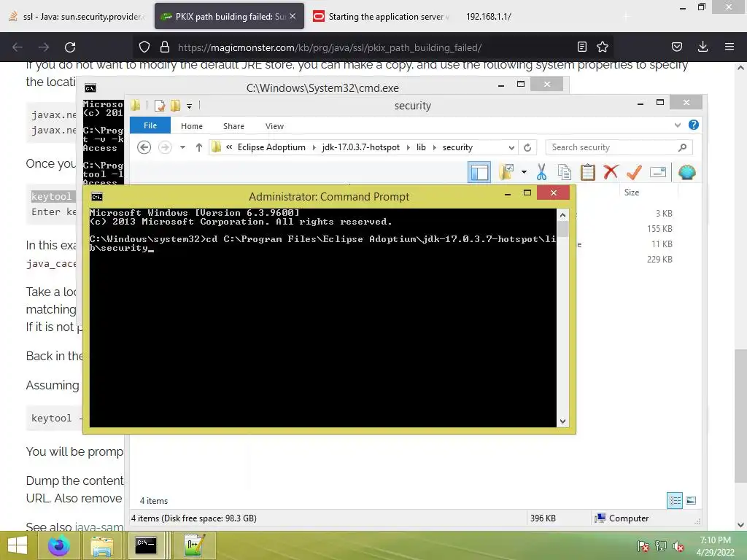The height and width of the screenshot is (560, 747).
Task: Open the dropdown arrow beside folder options icon
Action: pos(524,172)
